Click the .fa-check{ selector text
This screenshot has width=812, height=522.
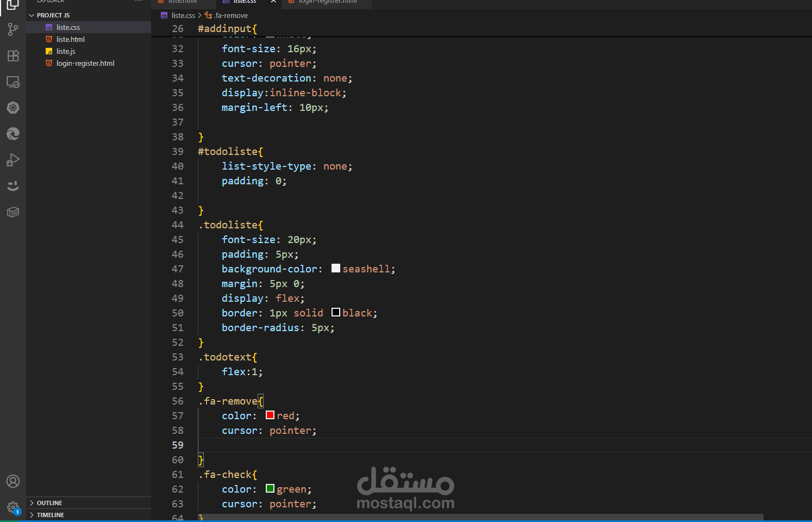[x=228, y=475]
